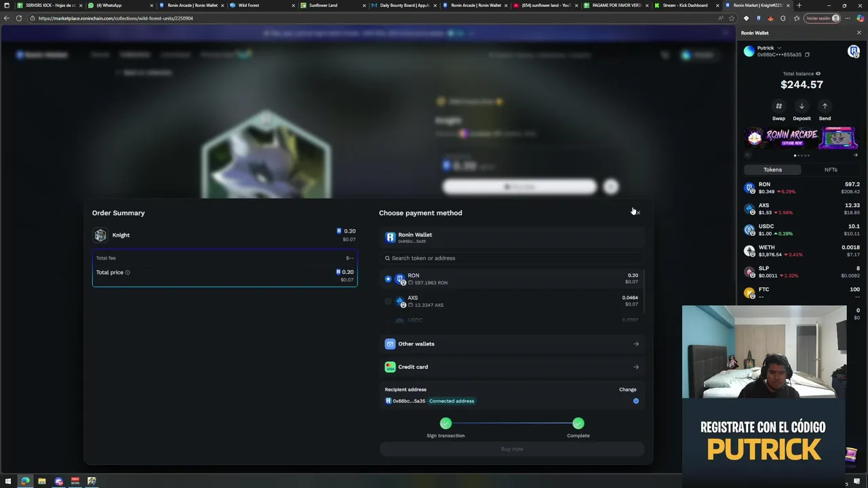
Task: Open WETH token row in wallet
Action: pos(802,251)
